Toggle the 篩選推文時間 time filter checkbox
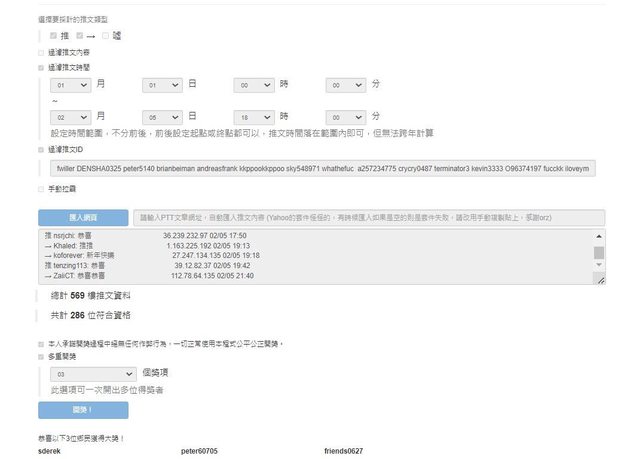 coord(41,68)
